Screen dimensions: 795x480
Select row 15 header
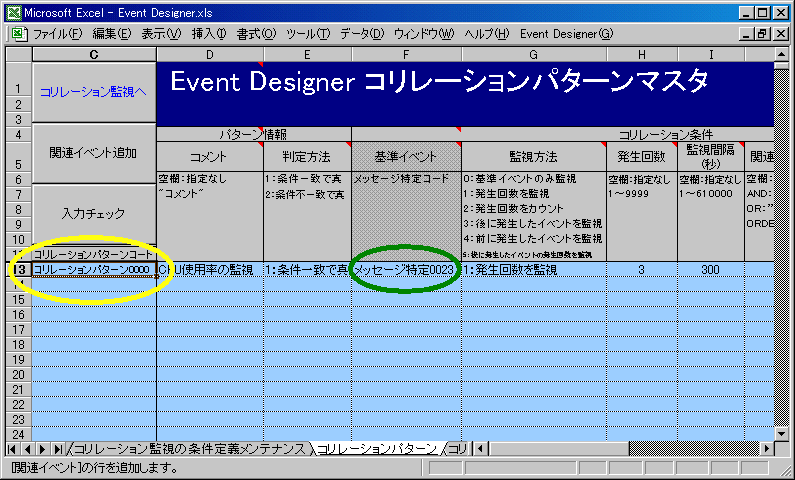pos(19,300)
